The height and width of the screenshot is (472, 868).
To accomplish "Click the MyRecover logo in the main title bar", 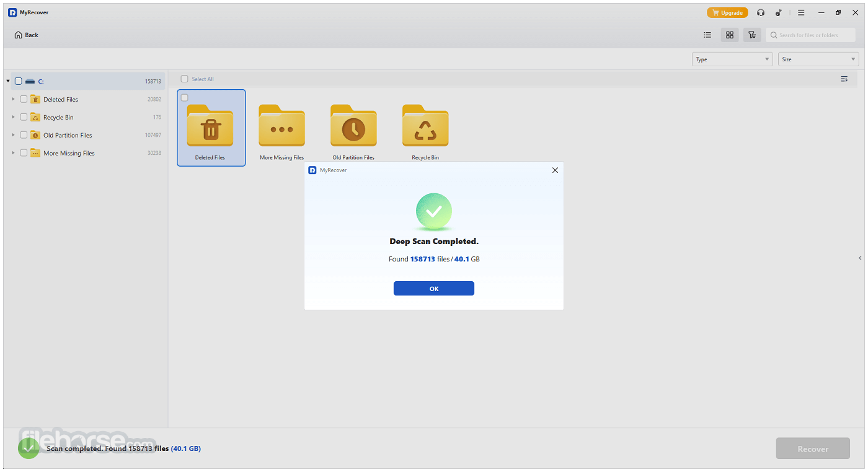I will (12, 12).
